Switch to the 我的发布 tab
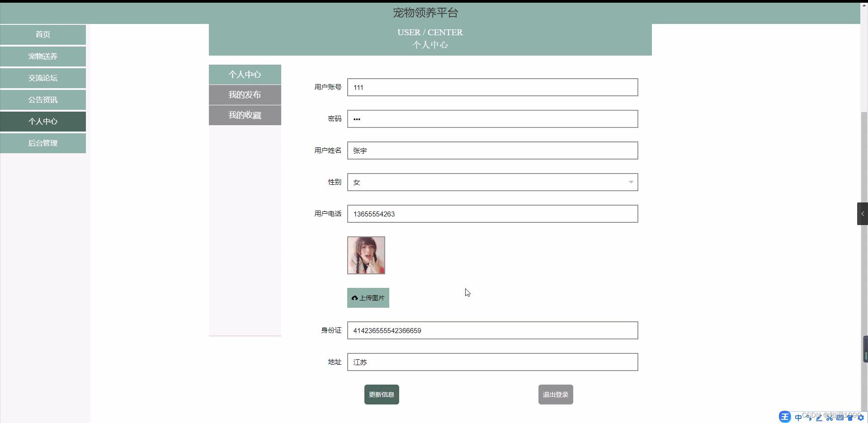This screenshot has height=423, width=868. (245, 95)
